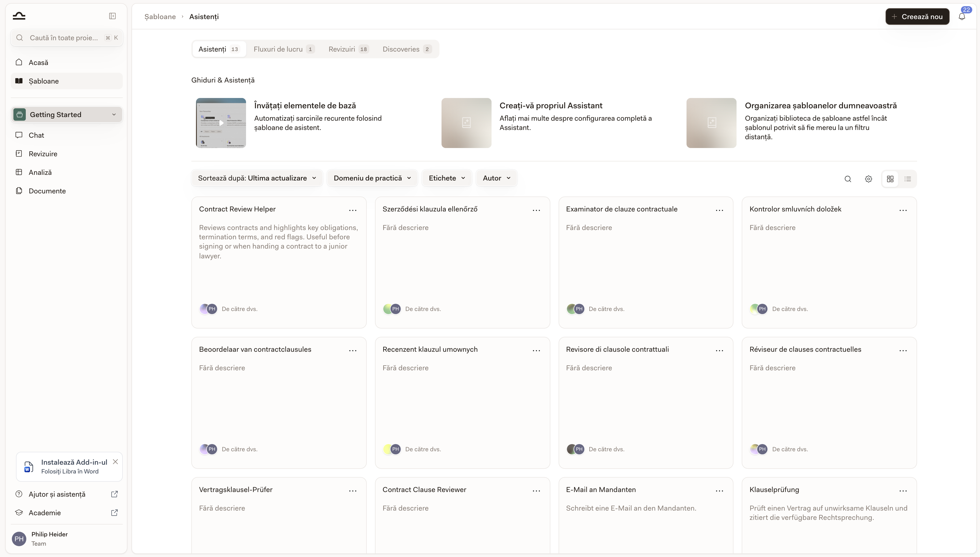Open more options for Contract Review Helper
This screenshot has width=980, height=557.
click(353, 210)
